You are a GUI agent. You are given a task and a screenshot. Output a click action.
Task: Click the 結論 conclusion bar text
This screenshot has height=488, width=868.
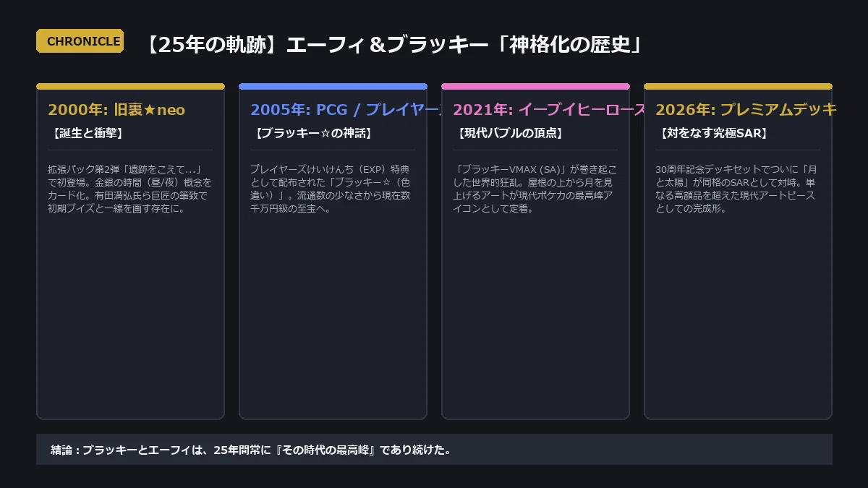[x=252, y=450]
